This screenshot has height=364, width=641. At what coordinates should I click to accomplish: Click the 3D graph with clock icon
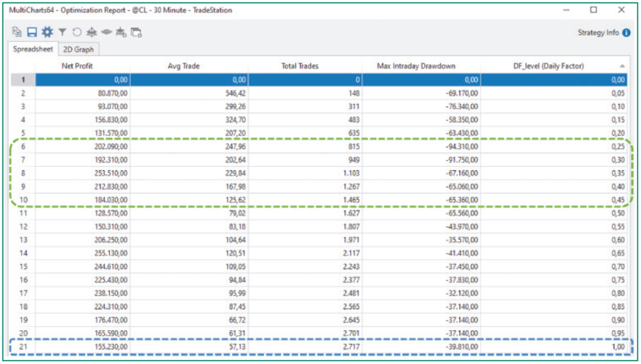coord(121,32)
